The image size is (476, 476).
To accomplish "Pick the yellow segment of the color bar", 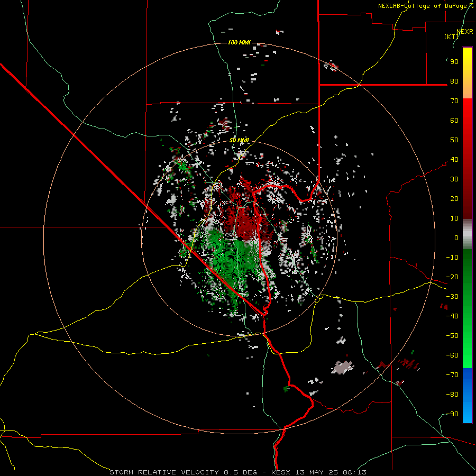I will [467, 73].
